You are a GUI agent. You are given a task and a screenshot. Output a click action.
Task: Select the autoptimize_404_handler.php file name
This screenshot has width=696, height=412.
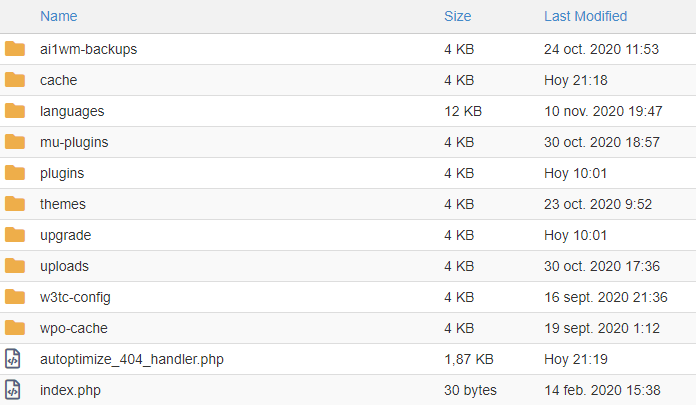(132, 359)
